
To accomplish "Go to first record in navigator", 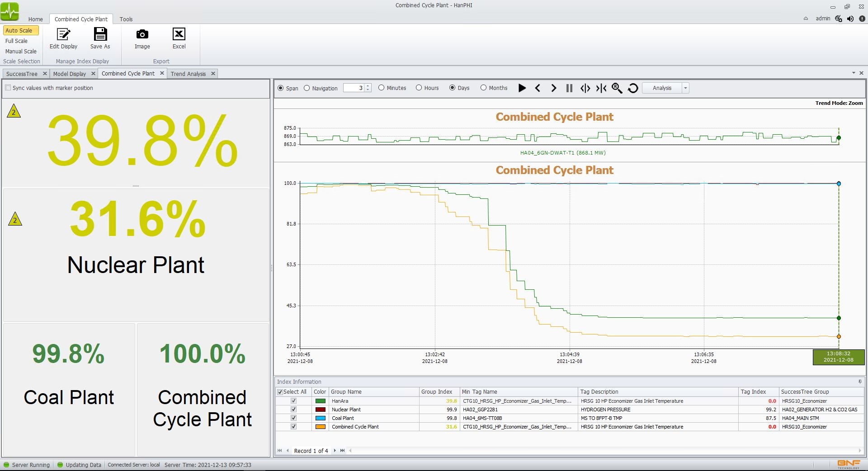I will (x=279, y=450).
